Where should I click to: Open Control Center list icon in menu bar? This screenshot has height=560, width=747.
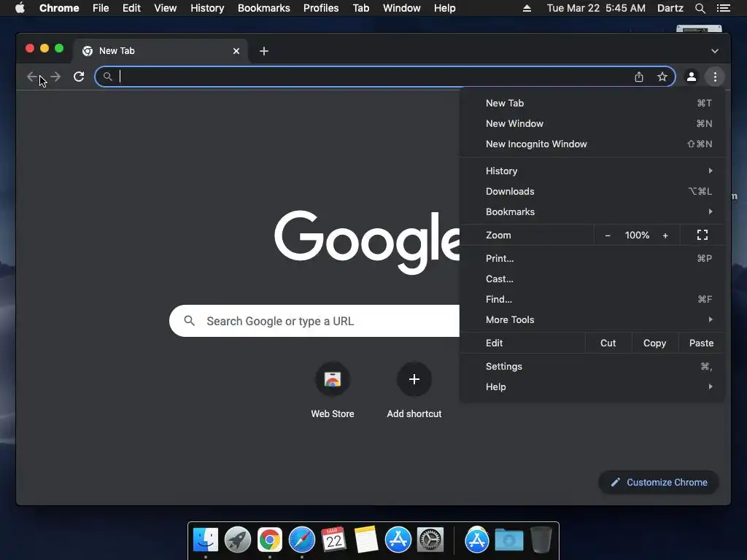pos(723,8)
